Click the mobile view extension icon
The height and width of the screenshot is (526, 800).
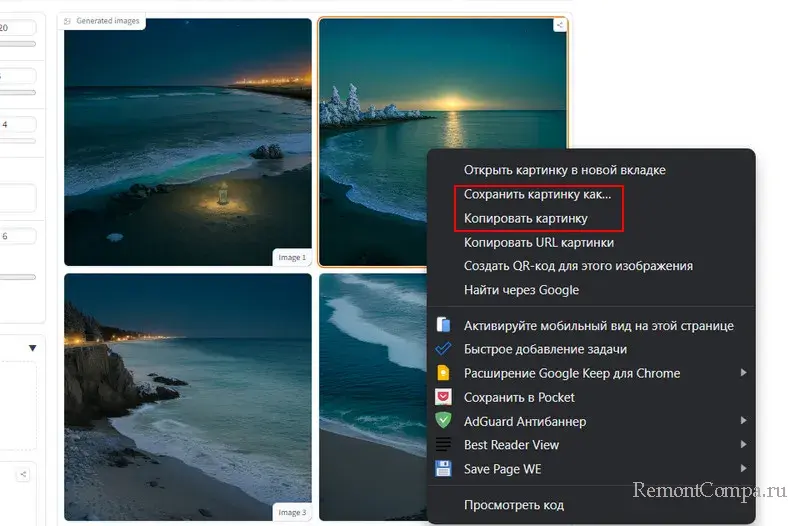coord(443,325)
